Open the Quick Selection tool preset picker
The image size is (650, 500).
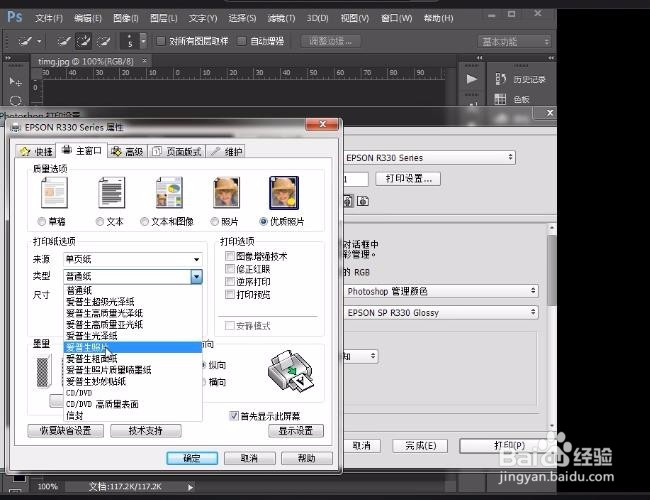pos(29,41)
